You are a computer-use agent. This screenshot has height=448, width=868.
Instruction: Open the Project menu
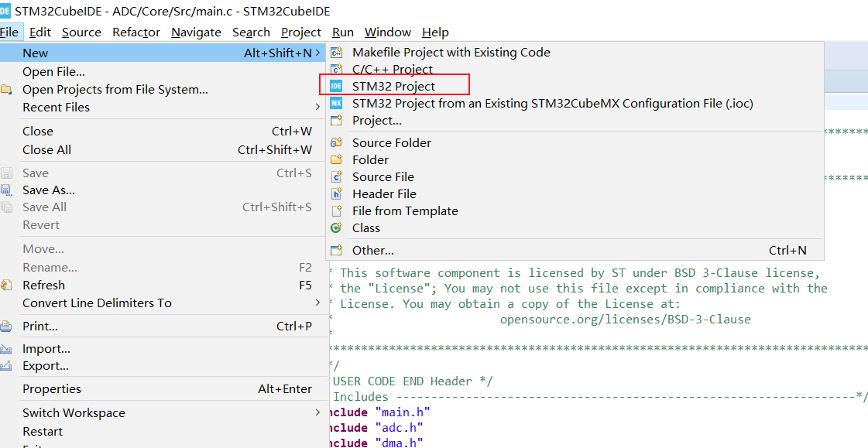tap(300, 32)
